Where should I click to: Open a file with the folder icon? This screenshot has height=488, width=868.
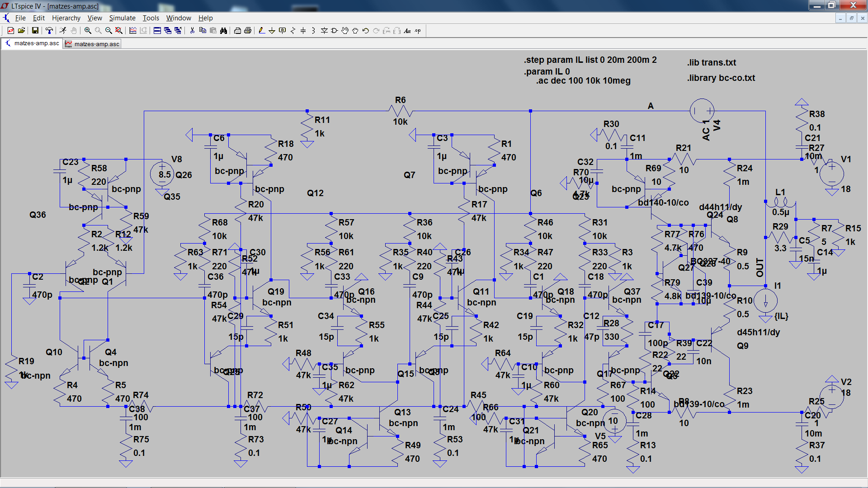21,31
